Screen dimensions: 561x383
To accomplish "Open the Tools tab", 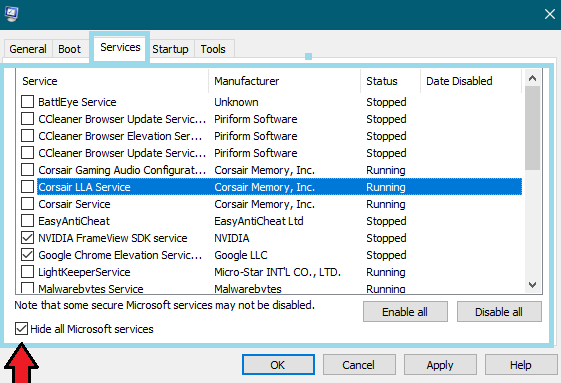I will (x=213, y=49).
